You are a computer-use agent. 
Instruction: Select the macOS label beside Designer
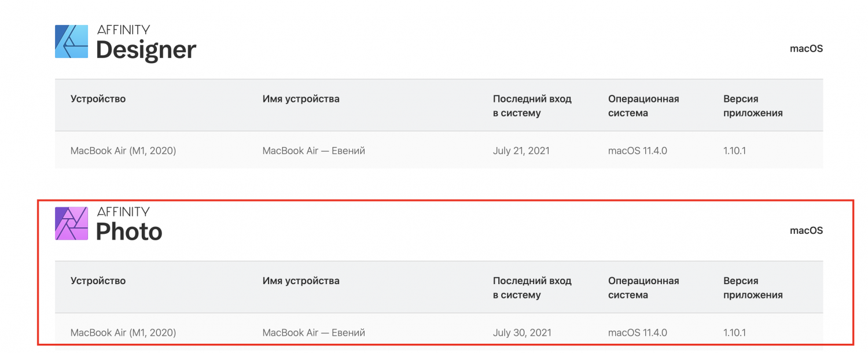tap(806, 49)
